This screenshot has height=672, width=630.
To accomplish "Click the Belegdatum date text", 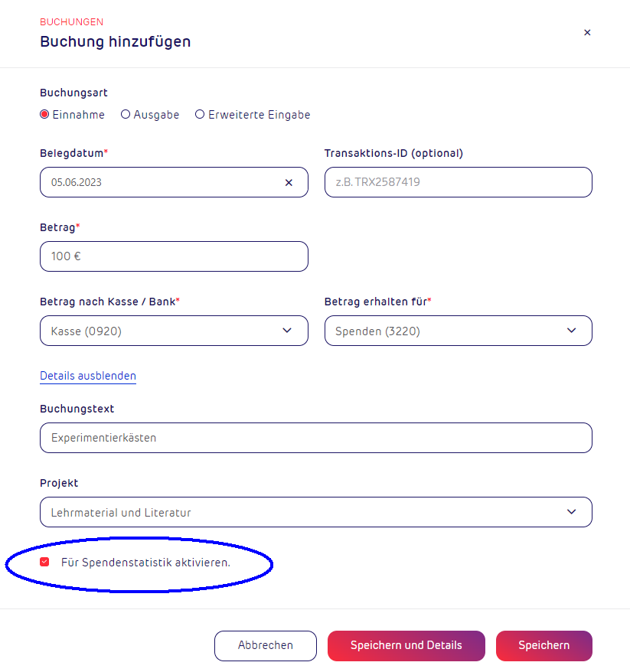I will click(77, 183).
